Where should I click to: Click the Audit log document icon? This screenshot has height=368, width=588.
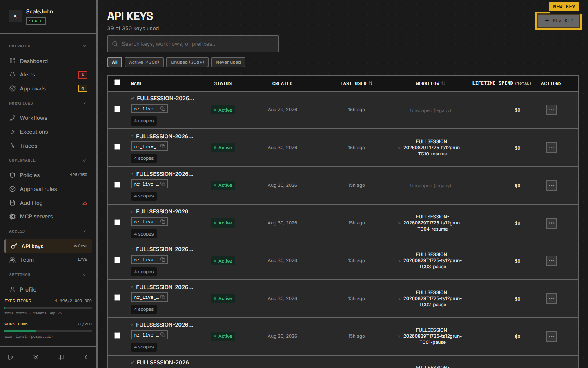click(12, 203)
